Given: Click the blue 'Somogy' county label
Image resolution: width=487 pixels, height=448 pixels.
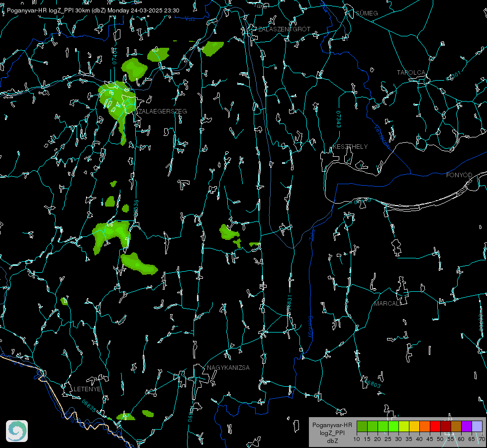Looking at the screenshot, I should tap(310, 327).
